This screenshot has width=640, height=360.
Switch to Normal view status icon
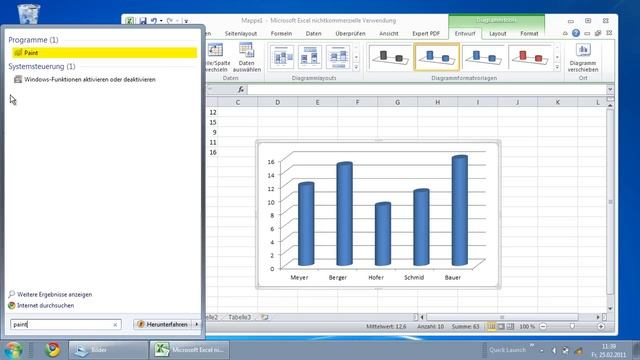pyautogui.click(x=492, y=327)
